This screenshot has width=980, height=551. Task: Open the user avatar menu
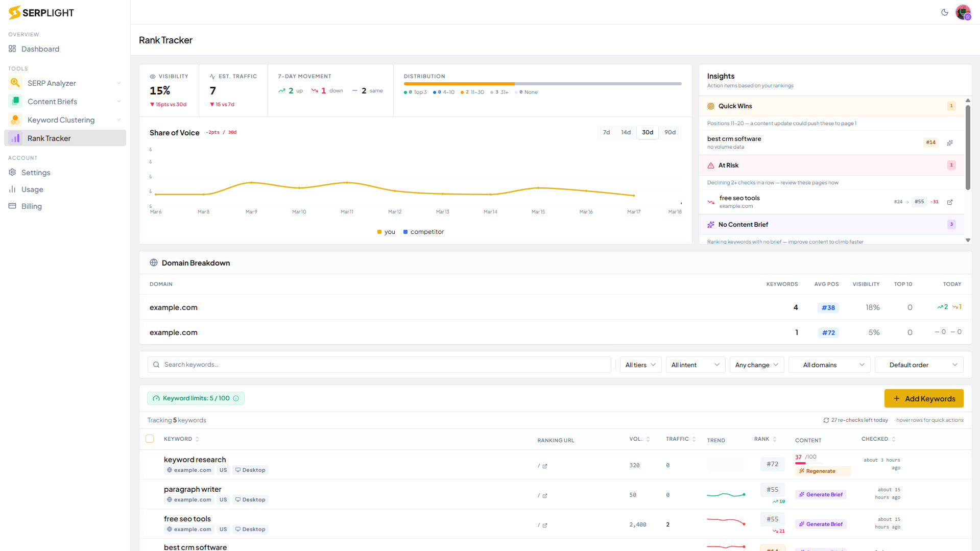click(x=963, y=12)
